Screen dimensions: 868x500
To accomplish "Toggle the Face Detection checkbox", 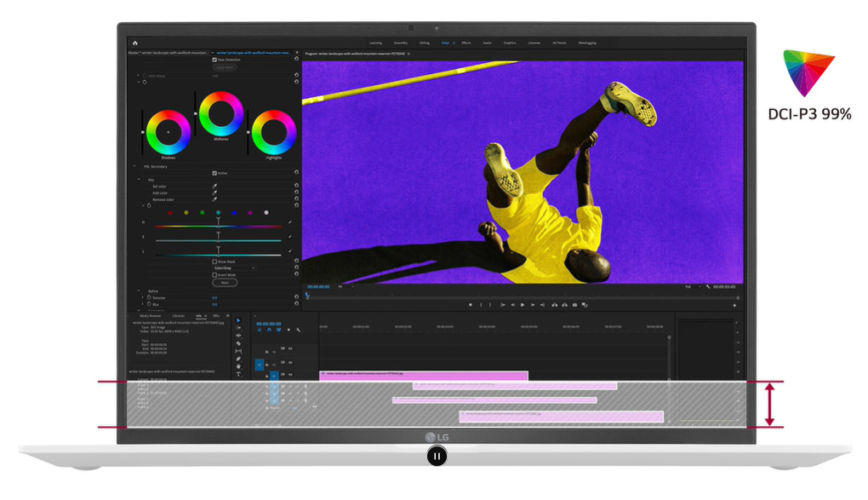I will coord(214,60).
